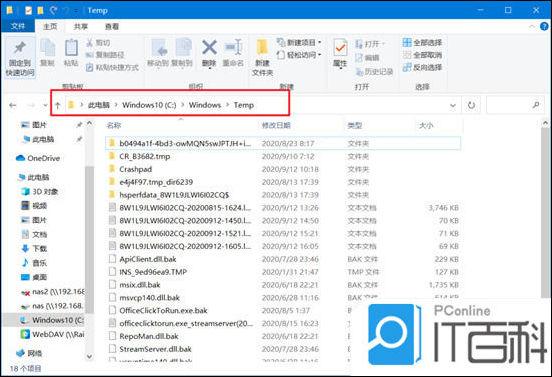Open recent locations dropdown arrow

coord(45,105)
